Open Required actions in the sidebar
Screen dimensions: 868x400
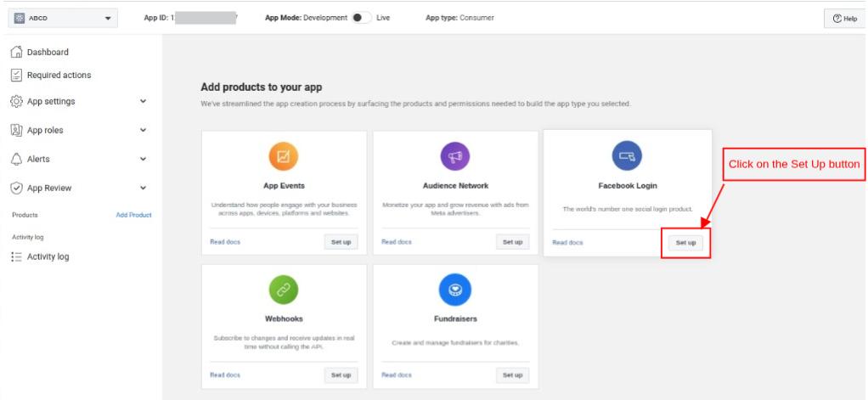[59, 76]
